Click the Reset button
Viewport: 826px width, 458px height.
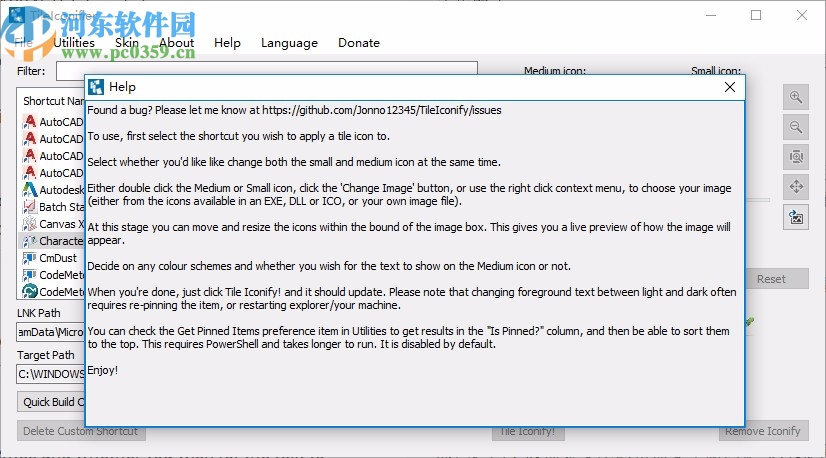pyautogui.click(x=776, y=279)
